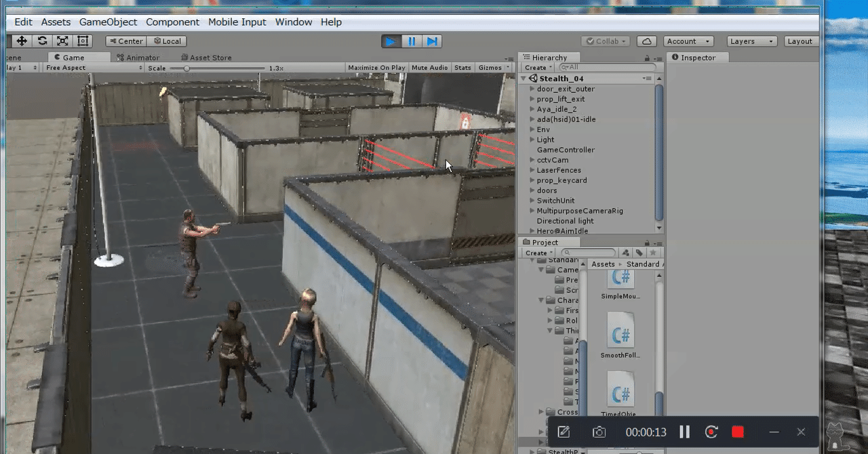Switch to the Animator tab

tap(142, 58)
